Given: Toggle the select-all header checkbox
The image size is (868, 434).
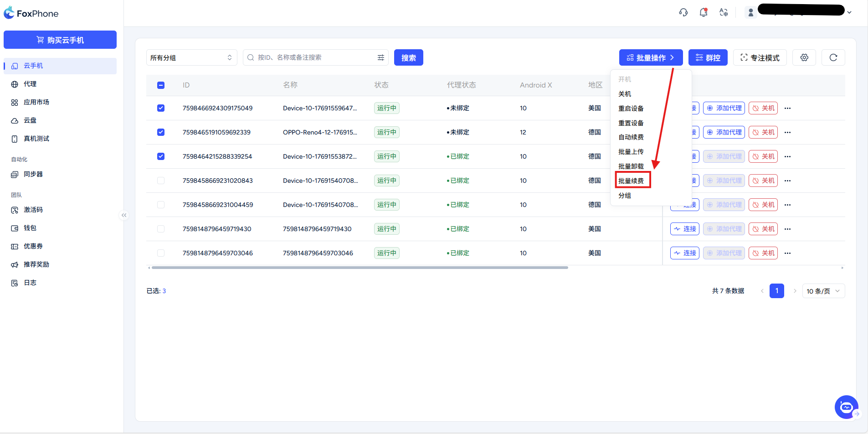Looking at the screenshot, I should (x=161, y=85).
